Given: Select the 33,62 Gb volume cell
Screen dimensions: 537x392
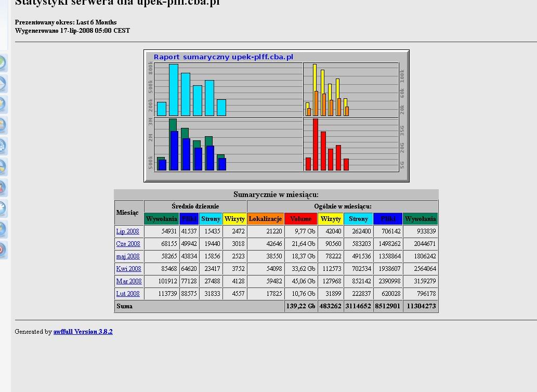Looking at the screenshot, I should (300, 269).
